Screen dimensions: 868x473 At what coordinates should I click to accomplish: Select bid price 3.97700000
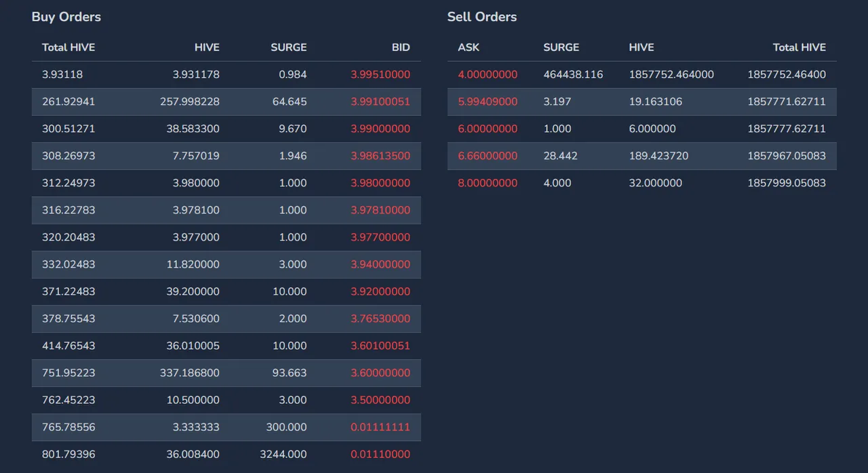380,237
